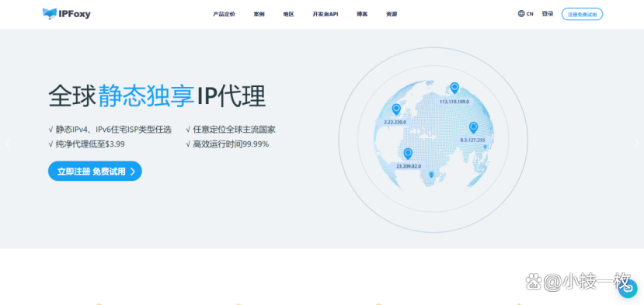This screenshot has width=644, height=305.
Task: Open the 资源 menu
Action: click(x=392, y=14)
